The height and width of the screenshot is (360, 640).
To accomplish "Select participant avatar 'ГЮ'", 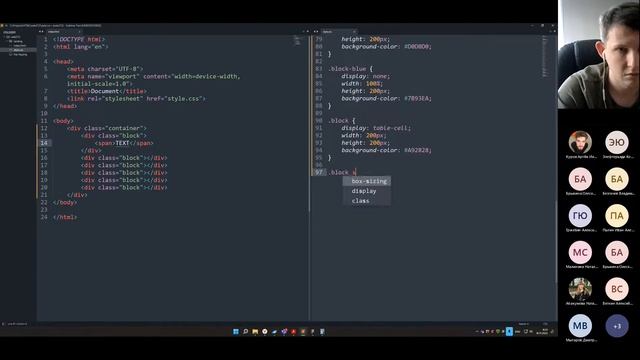I will 580,216.
